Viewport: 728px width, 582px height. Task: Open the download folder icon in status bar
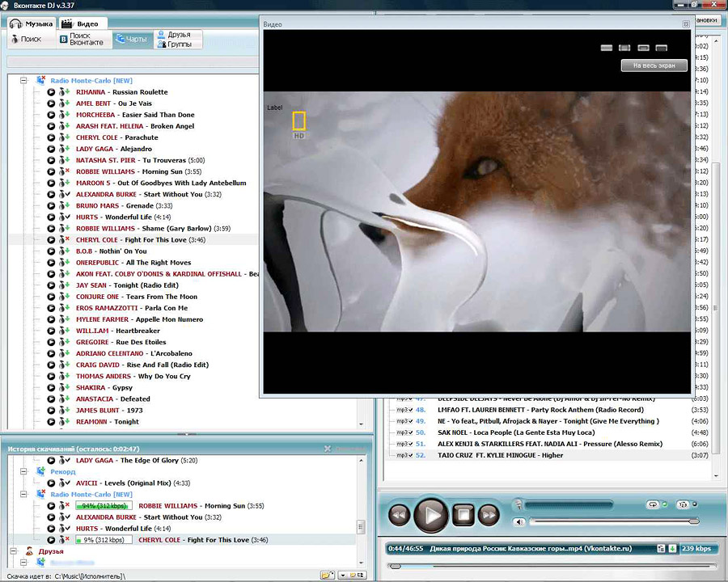click(327, 576)
